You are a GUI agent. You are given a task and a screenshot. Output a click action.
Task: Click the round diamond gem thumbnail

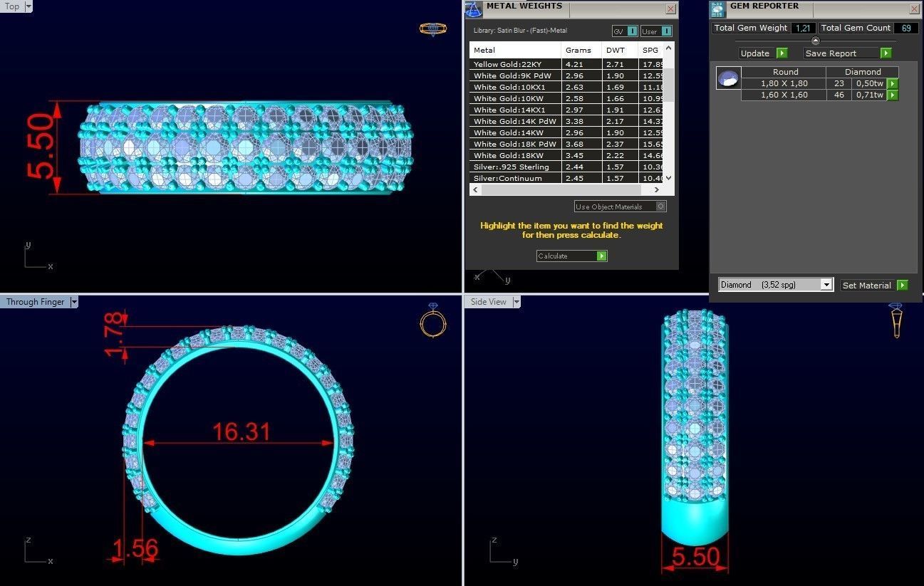[x=729, y=78]
